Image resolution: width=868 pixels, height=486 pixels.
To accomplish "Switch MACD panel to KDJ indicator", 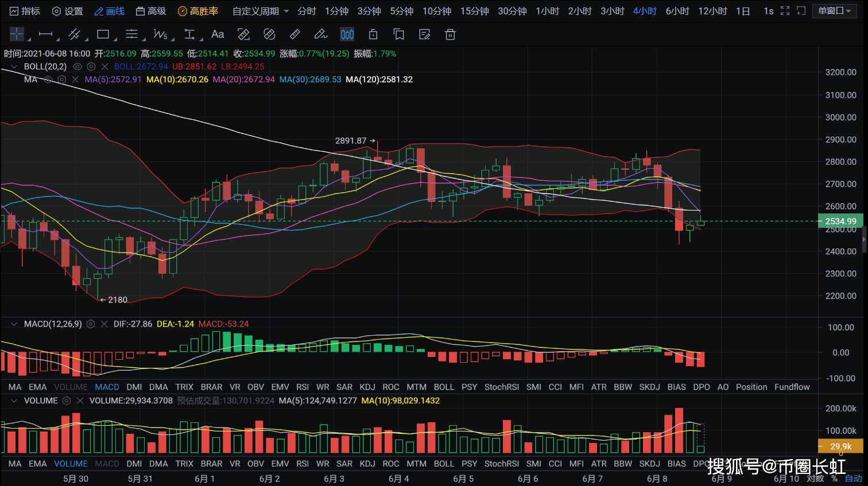I will [367, 387].
